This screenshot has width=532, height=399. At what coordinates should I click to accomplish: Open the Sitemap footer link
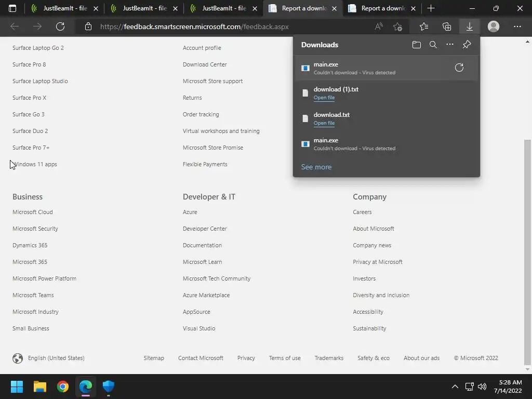coord(154,358)
